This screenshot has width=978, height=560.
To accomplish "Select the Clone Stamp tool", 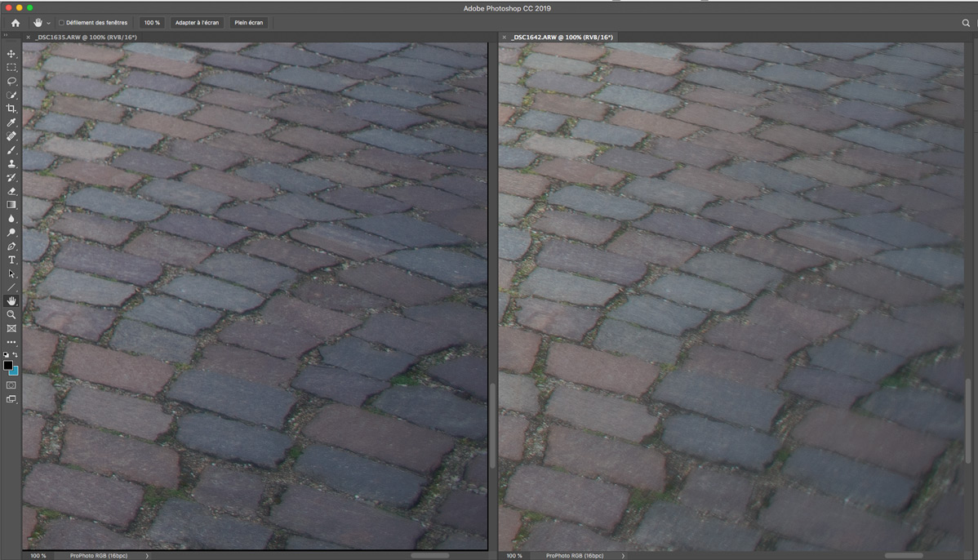I will click(11, 164).
